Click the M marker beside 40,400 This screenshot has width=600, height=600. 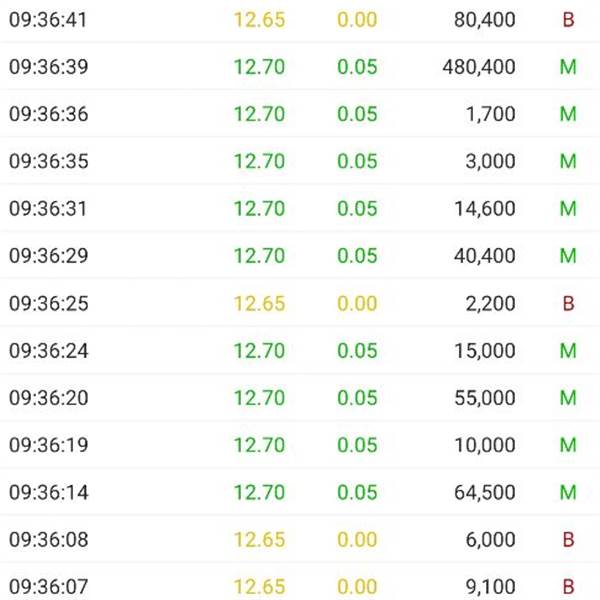point(568,256)
